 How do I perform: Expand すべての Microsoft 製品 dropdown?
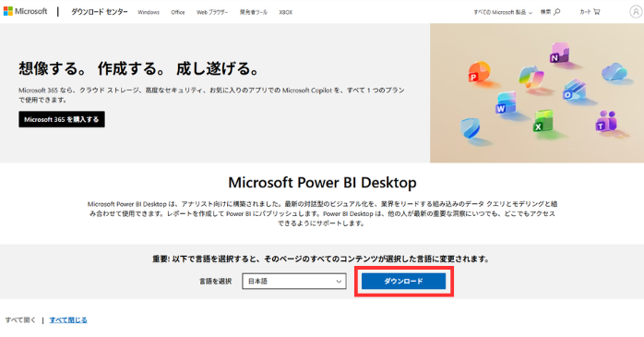[x=503, y=12]
